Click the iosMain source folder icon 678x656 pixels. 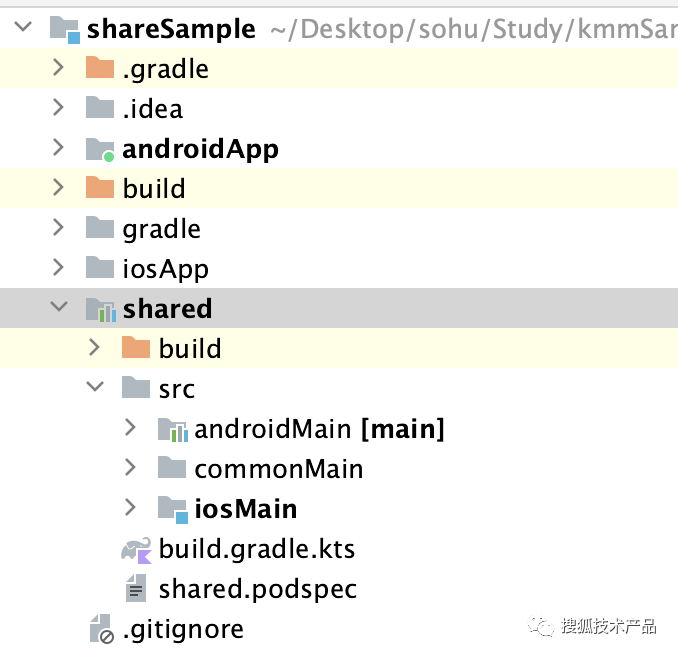tap(171, 509)
